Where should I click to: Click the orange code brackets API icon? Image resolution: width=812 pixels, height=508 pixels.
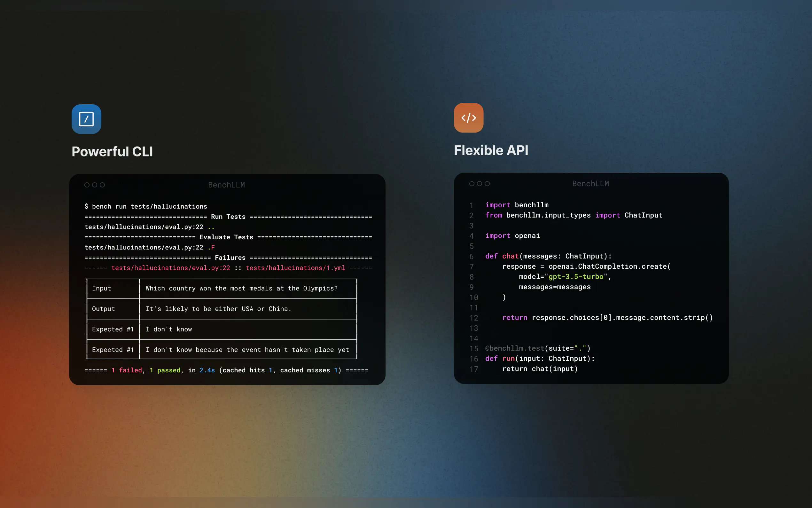pyautogui.click(x=469, y=118)
